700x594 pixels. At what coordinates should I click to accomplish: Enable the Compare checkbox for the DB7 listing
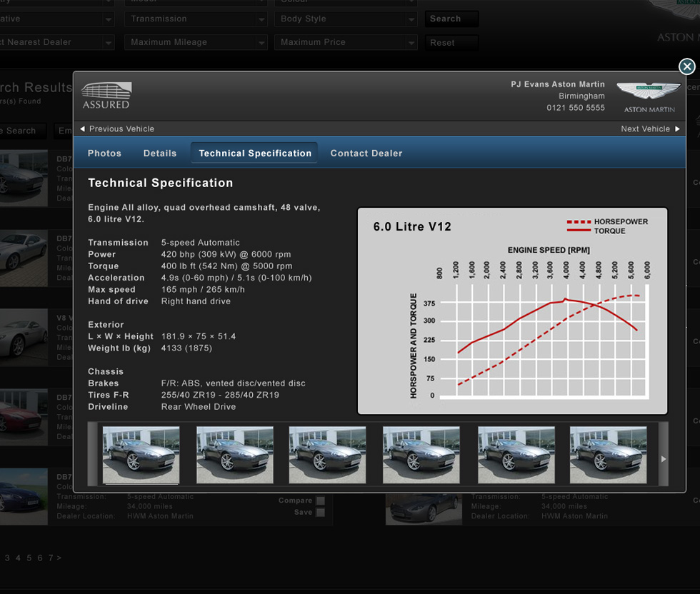point(319,500)
